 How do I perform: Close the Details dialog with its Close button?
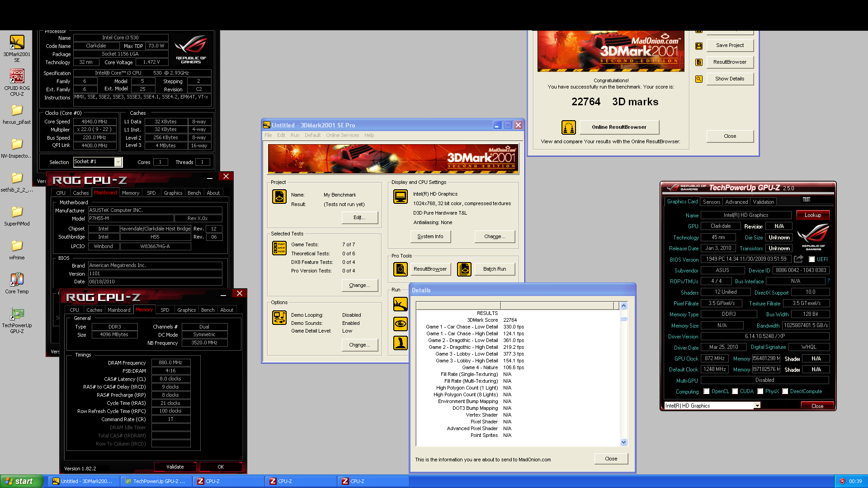coord(611,459)
